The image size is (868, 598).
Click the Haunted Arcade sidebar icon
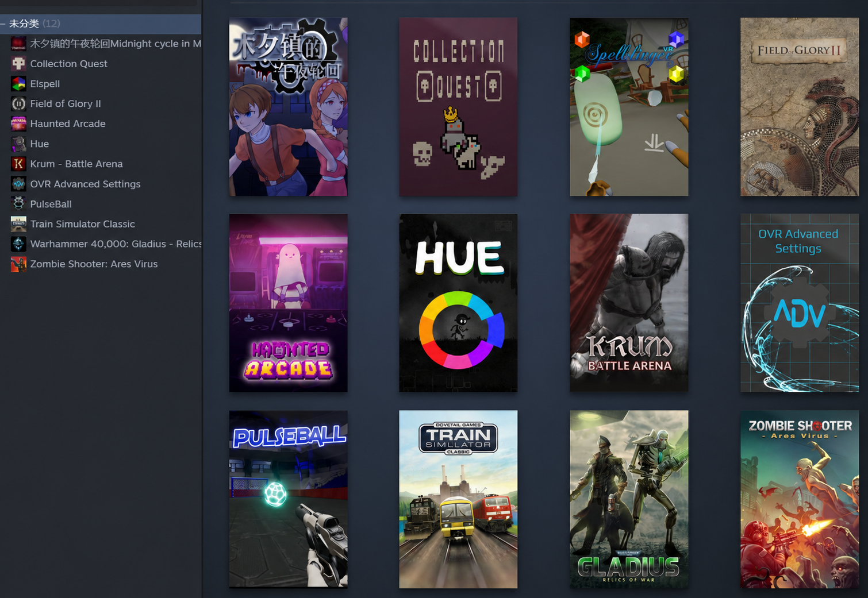(18, 124)
